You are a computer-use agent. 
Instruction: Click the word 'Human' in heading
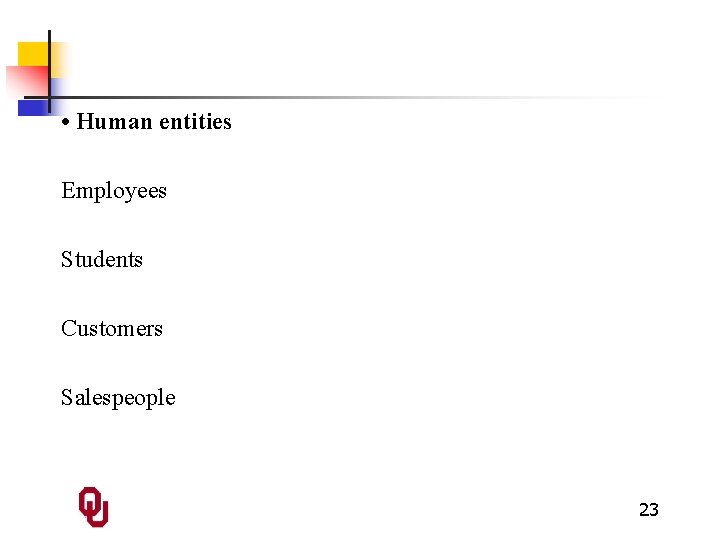point(114,122)
